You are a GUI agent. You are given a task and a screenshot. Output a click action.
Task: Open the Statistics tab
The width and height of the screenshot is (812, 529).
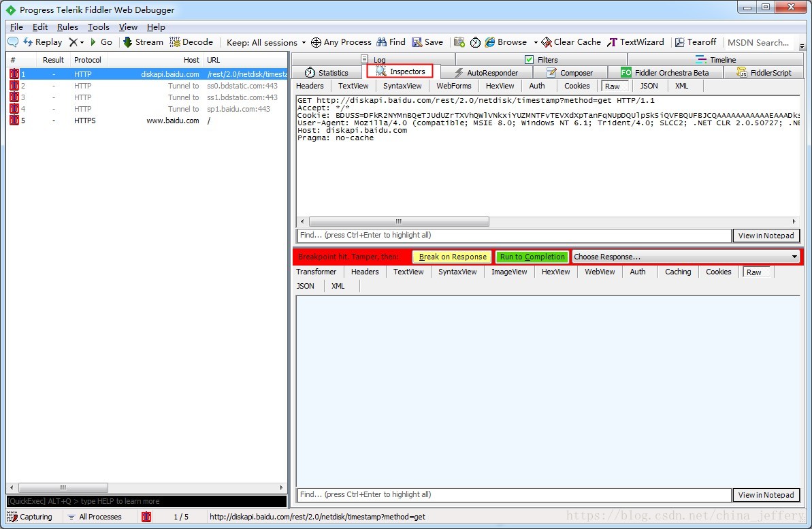click(x=327, y=73)
